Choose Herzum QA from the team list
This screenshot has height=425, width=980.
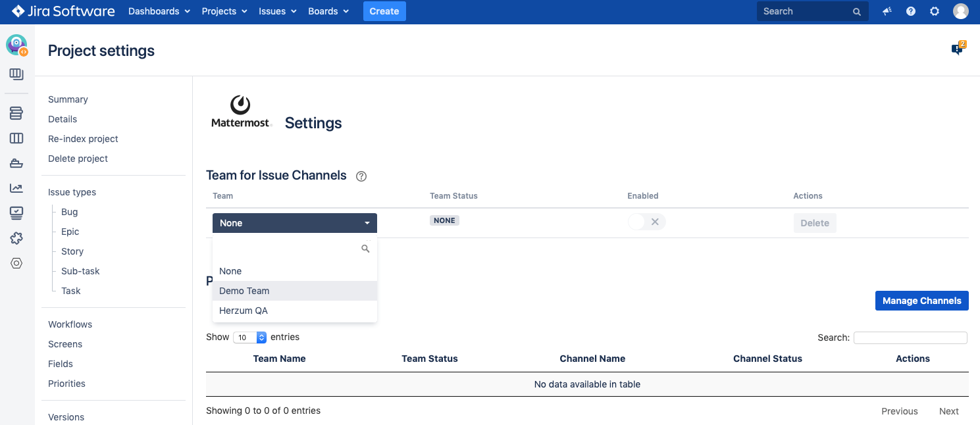click(x=244, y=311)
